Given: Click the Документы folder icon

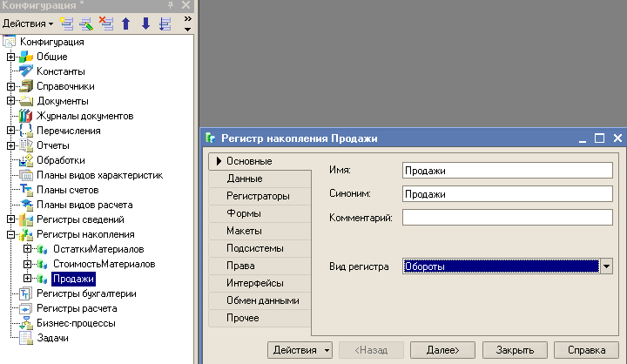Looking at the screenshot, I should tap(26, 101).
